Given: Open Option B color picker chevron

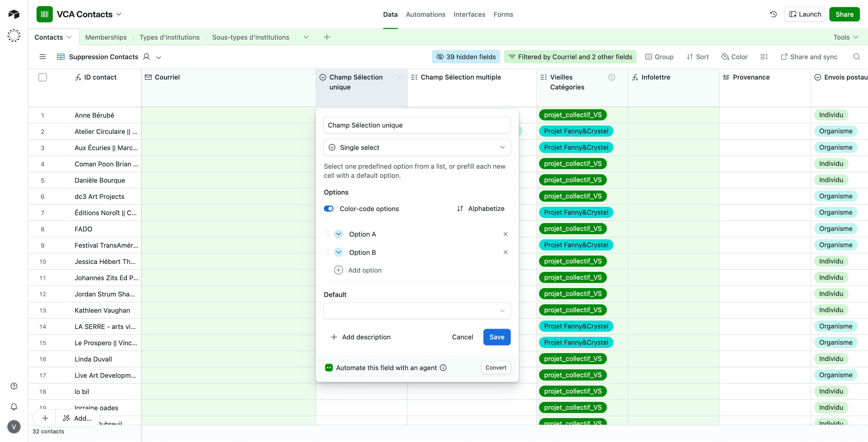Looking at the screenshot, I should coord(338,252).
